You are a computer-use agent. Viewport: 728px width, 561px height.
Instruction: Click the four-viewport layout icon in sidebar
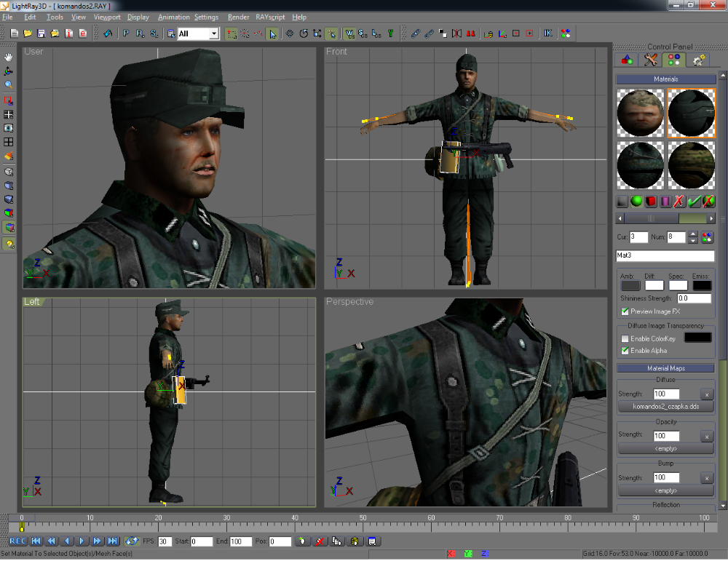coord(8,142)
